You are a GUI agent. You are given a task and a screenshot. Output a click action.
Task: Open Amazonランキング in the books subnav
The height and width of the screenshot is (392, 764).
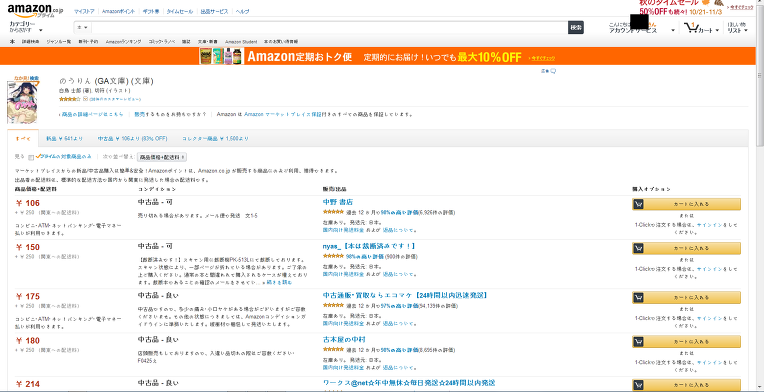[x=123, y=42]
